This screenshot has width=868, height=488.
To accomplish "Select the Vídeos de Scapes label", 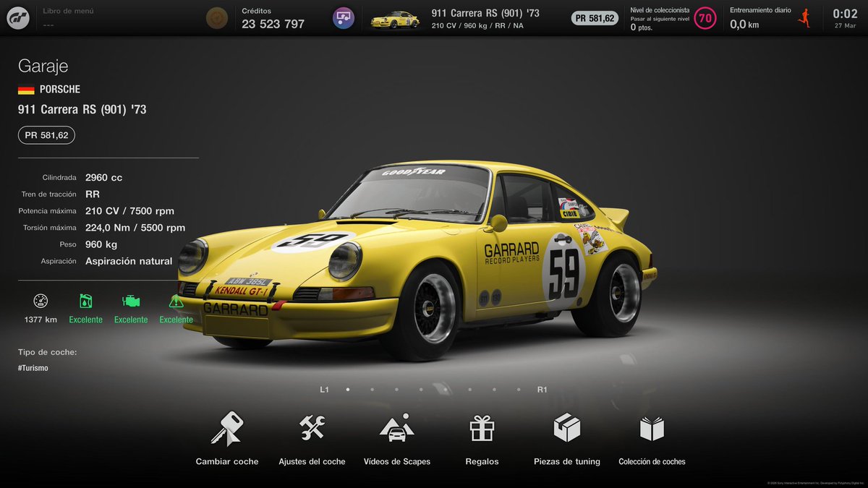I will (396, 461).
